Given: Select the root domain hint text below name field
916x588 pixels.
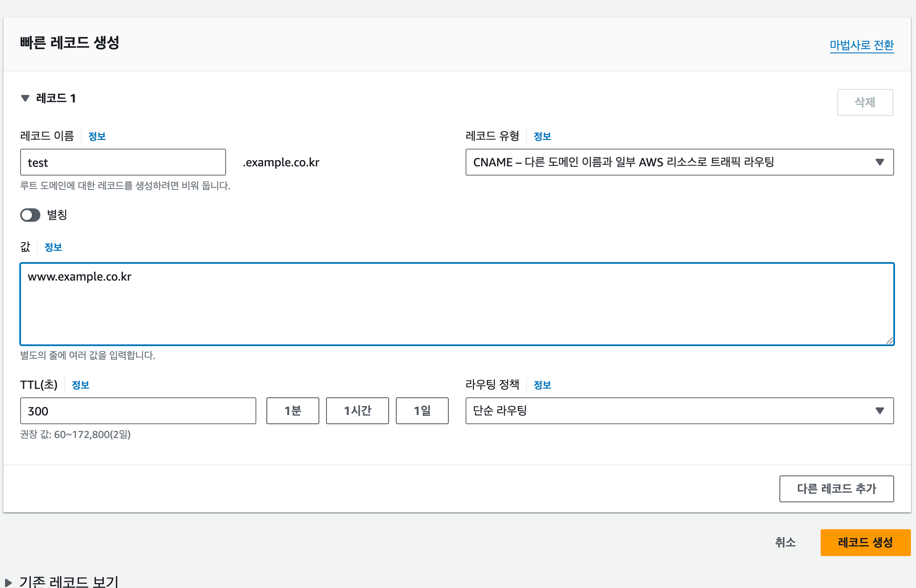Looking at the screenshot, I should point(125,186).
